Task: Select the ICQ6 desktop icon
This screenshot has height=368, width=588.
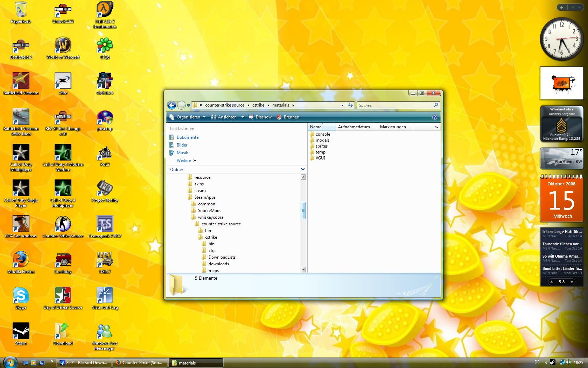Action: pyautogui.click(x=105, y=48)
